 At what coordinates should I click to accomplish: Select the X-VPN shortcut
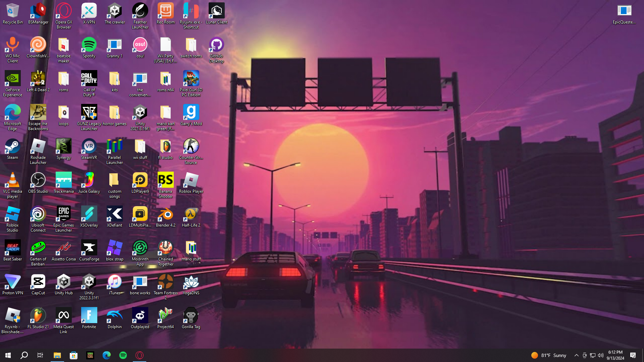pyautogui.click(x=89, y=14)
